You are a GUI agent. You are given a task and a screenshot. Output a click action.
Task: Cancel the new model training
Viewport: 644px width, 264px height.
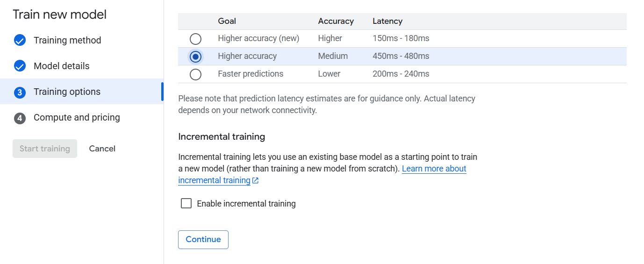[x=102, y=149]
